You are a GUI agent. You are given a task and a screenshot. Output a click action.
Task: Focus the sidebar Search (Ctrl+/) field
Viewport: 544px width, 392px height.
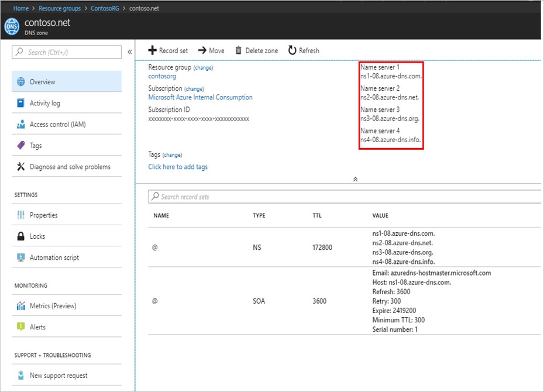[67, 52]
